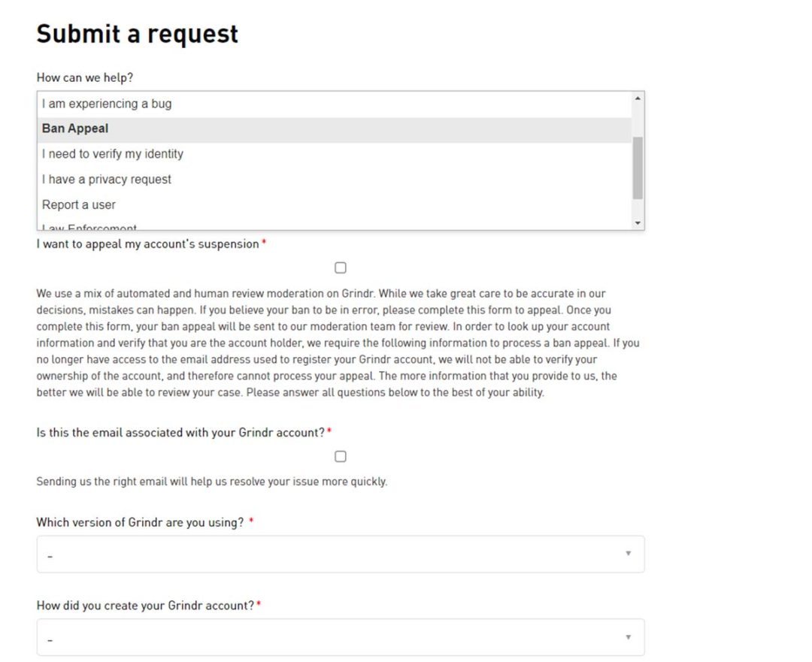Click the help list's scrollbar thumb
The height and width of the screenshot is (662, 812).
point(638,168)
